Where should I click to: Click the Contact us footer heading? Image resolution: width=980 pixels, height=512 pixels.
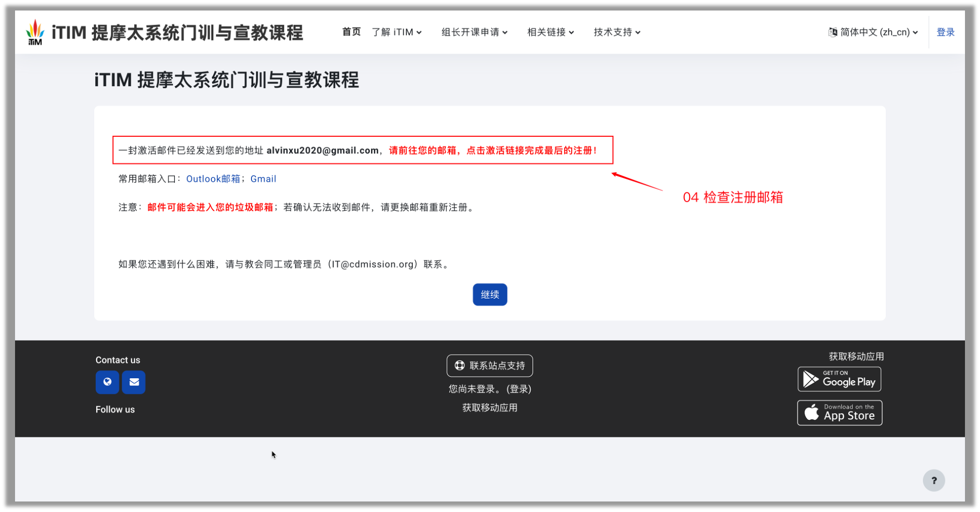tap(118, 360)
